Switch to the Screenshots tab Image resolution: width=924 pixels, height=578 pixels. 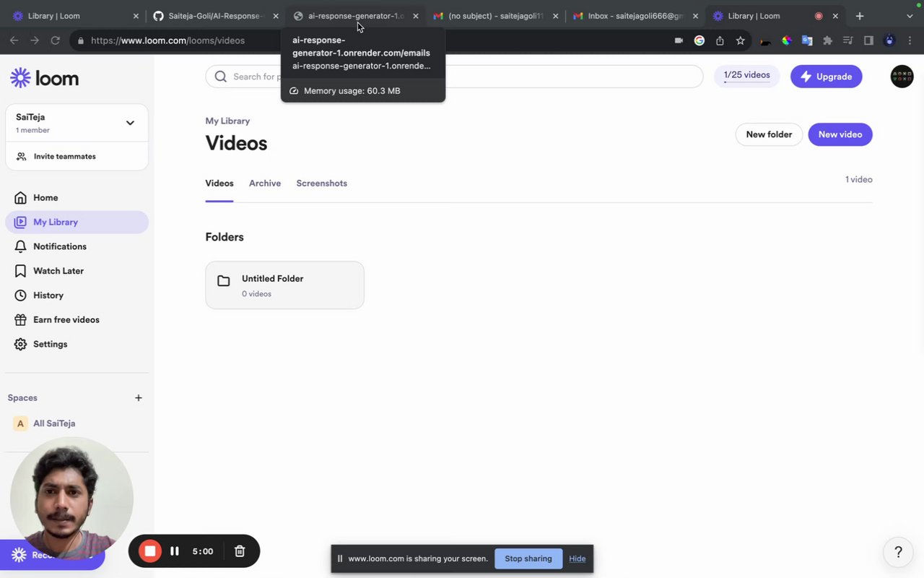(x=322, y=184)
